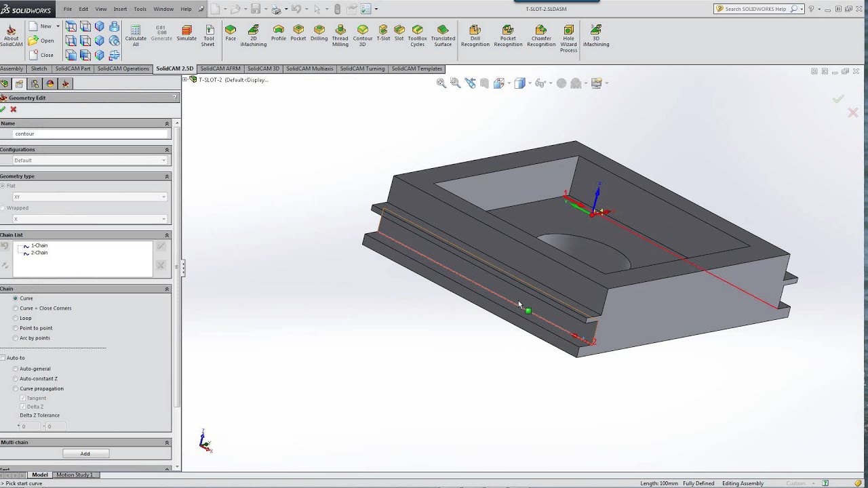Image resolution: width=868 pixels, height=488 pixels.
Task: Select the Auto-constant Z option
Action: tap(16, 379)
